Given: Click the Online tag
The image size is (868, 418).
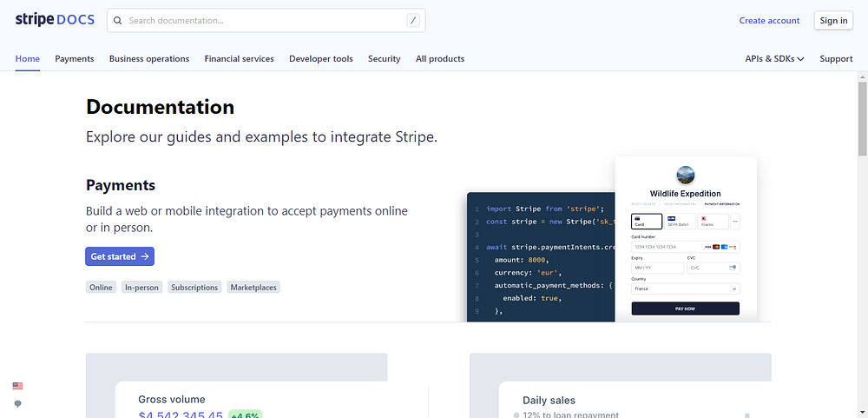Looking at the screenshot, I should 101,287.
